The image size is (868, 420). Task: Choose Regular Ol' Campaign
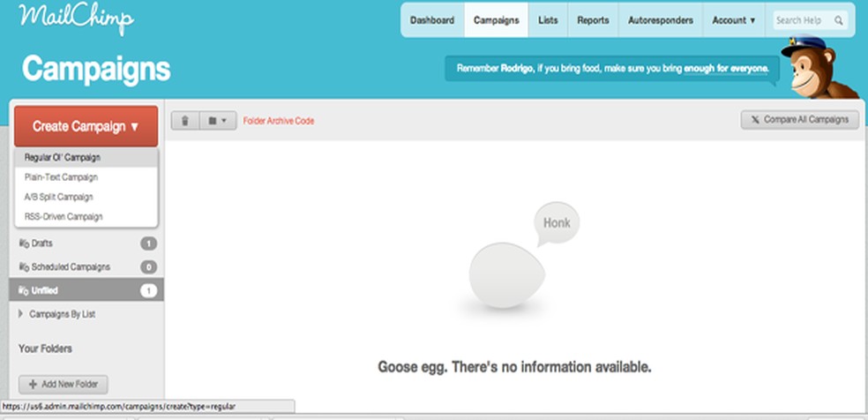click(86, 158)
